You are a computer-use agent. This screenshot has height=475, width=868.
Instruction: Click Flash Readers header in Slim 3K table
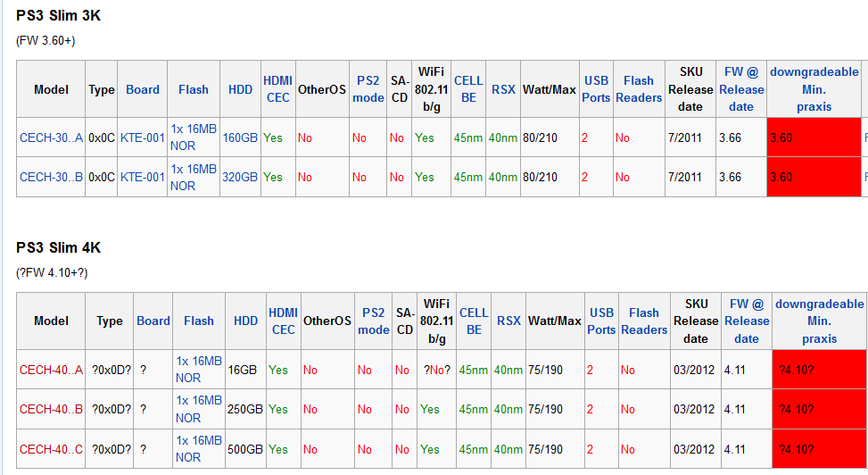click(639, 89)
